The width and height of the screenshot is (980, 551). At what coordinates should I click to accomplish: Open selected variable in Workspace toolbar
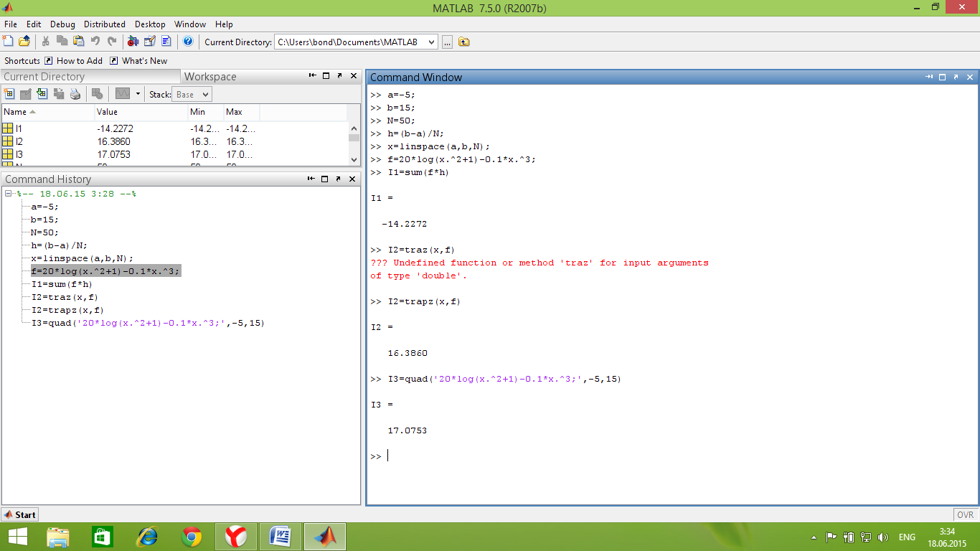coord(26,94)
